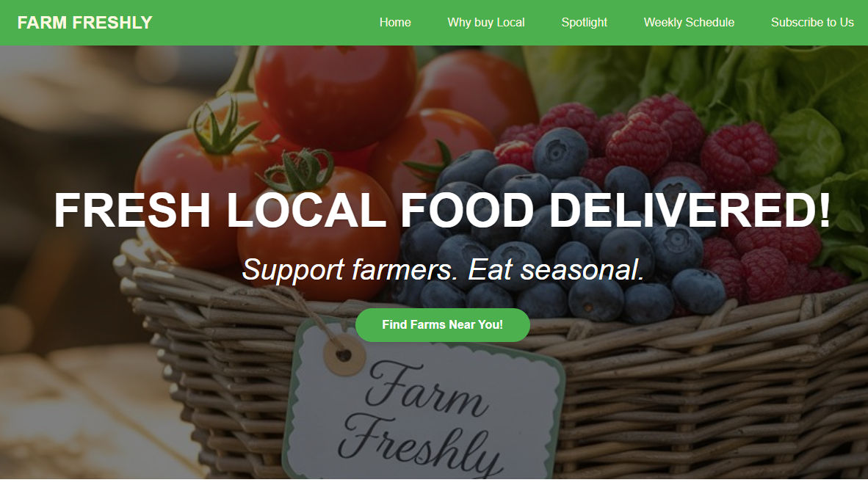Click the wicker basket weave on right side
This screenshot has width=868, height=488.
(x=720, y=387)
